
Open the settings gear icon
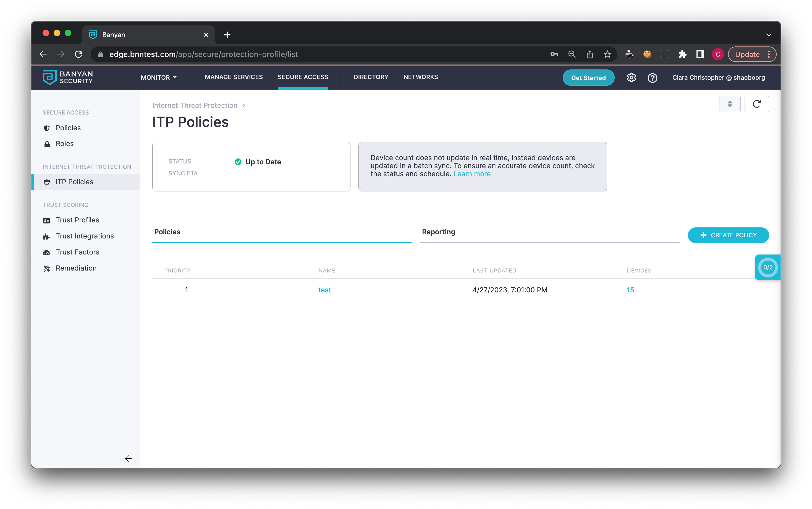click(x=631, y=77)
